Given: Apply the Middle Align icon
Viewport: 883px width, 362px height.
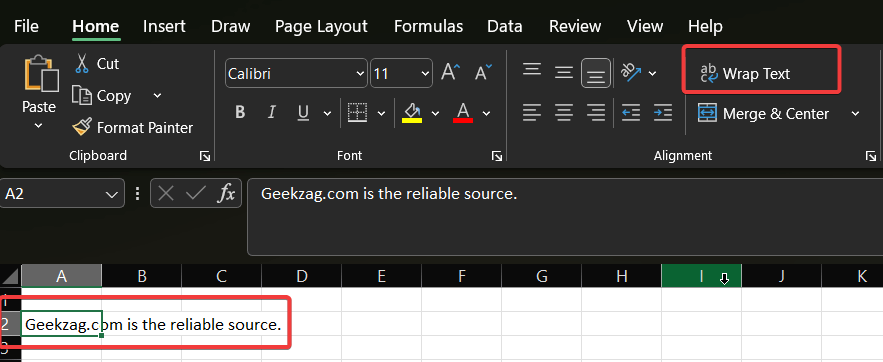Looking at the screenshot, I should tap(564, 73).
